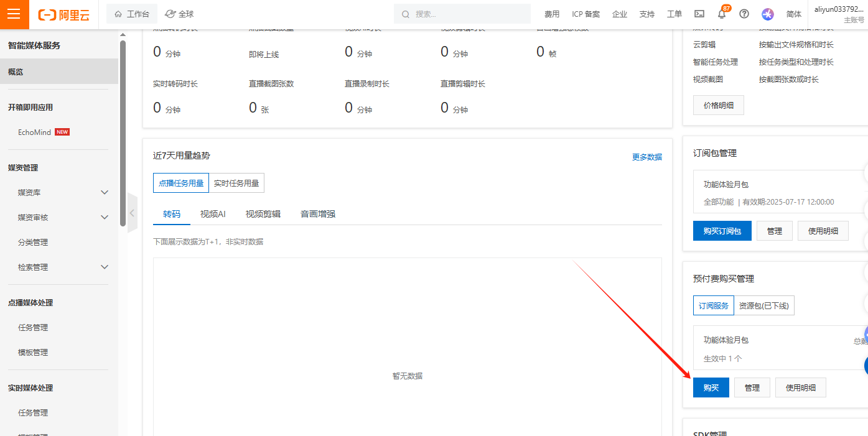Image resolution: width=868 pixels, height=436 pixels.
Task: Expand the 媒资库 sidebar chevron
Action: [x=105, y=193]
